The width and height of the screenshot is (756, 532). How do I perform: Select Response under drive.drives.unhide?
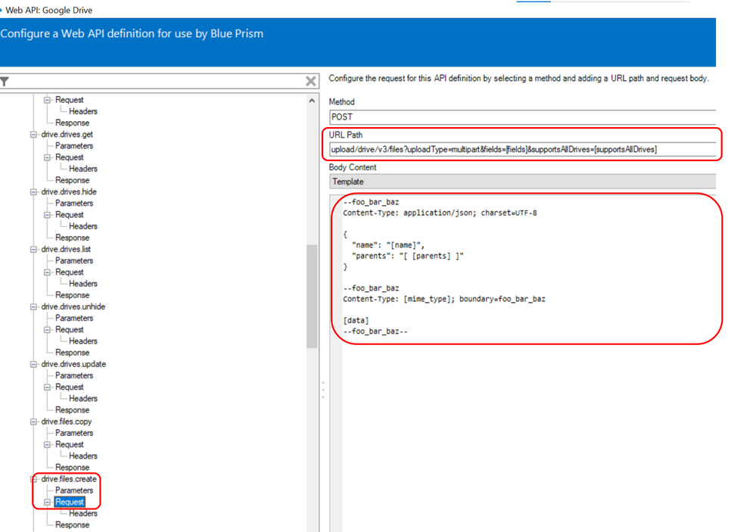(72, 353)
